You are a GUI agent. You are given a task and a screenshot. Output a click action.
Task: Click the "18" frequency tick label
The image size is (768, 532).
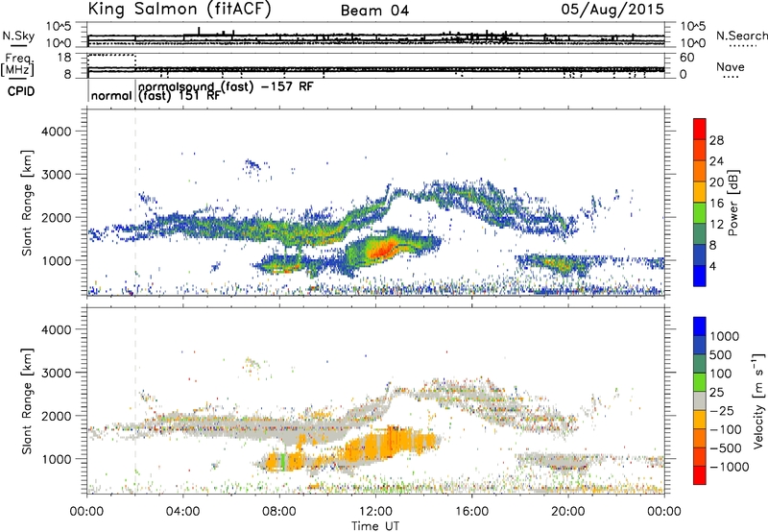(64, 58)
